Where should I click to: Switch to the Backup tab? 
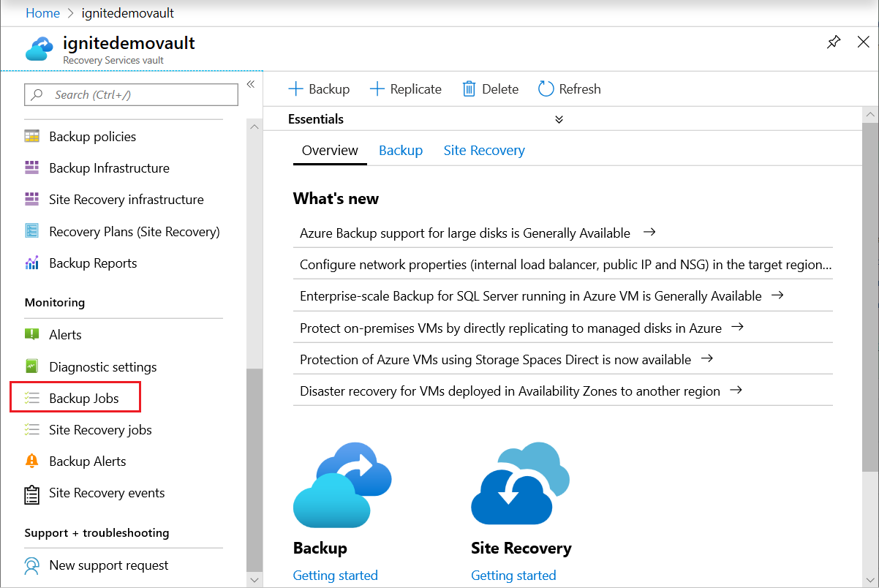pos(401,150)
